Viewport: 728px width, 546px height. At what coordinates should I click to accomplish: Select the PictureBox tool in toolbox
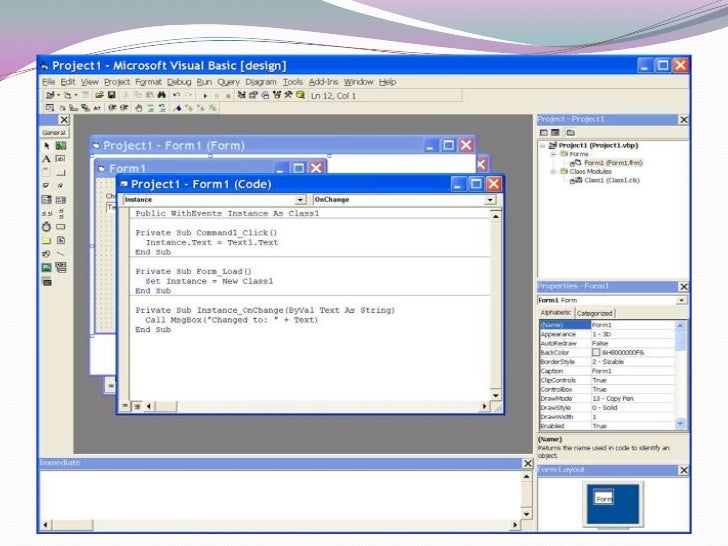(x=61, y=146)
